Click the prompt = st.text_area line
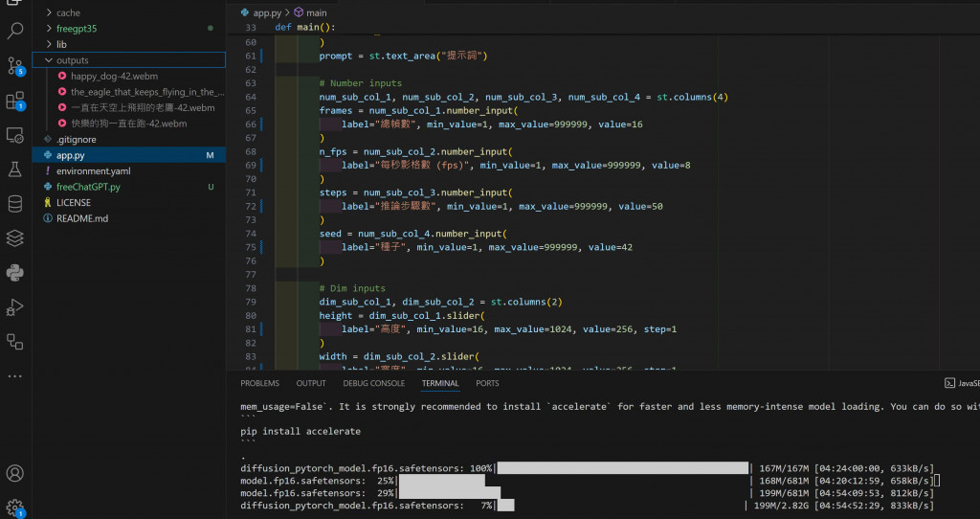Image resolution: width=980 pixels, height=519 pixels. (x=403, y=56)
